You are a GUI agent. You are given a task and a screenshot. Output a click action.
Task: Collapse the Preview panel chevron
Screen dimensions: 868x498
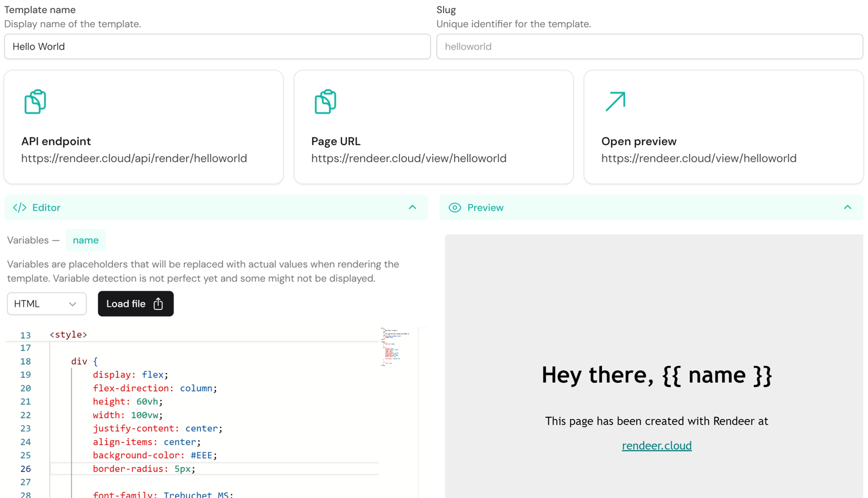[x=847, y=207]
